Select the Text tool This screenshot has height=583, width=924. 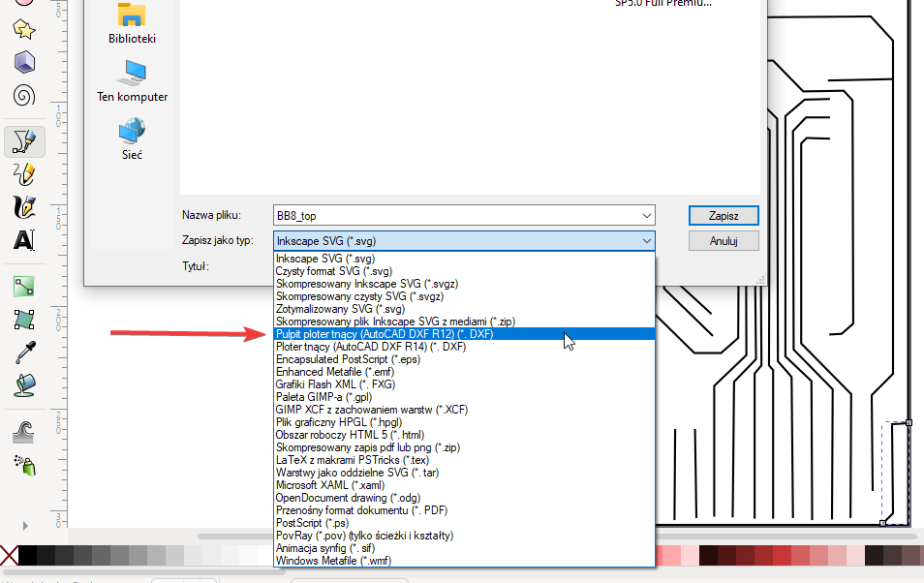click(x=24, y=240)
